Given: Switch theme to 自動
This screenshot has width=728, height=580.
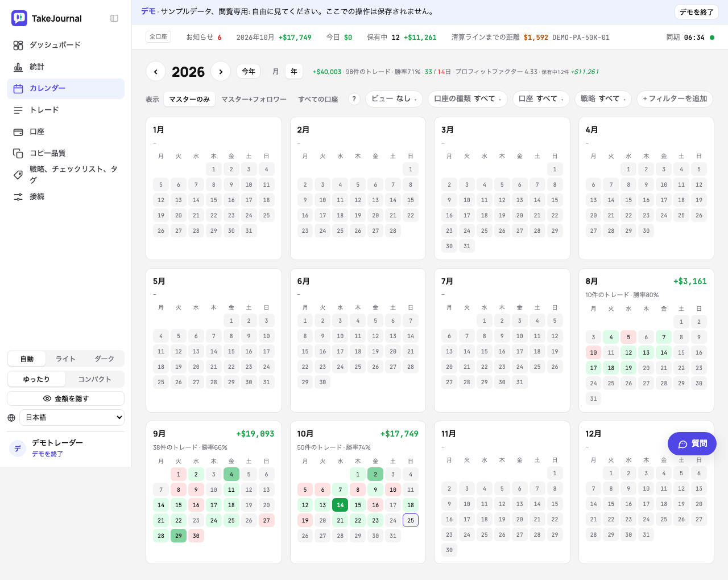Looking at the screenshot, I should pos(27,359).
